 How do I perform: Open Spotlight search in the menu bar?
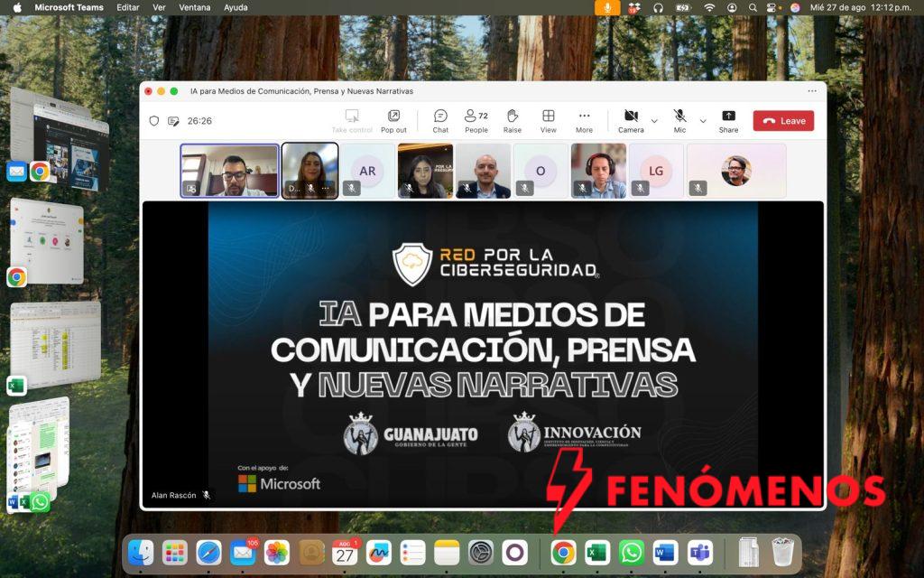(753, 7)
